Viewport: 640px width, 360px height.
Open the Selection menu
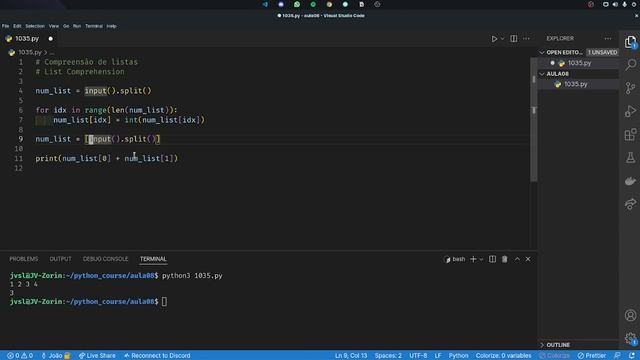point(35,26)
